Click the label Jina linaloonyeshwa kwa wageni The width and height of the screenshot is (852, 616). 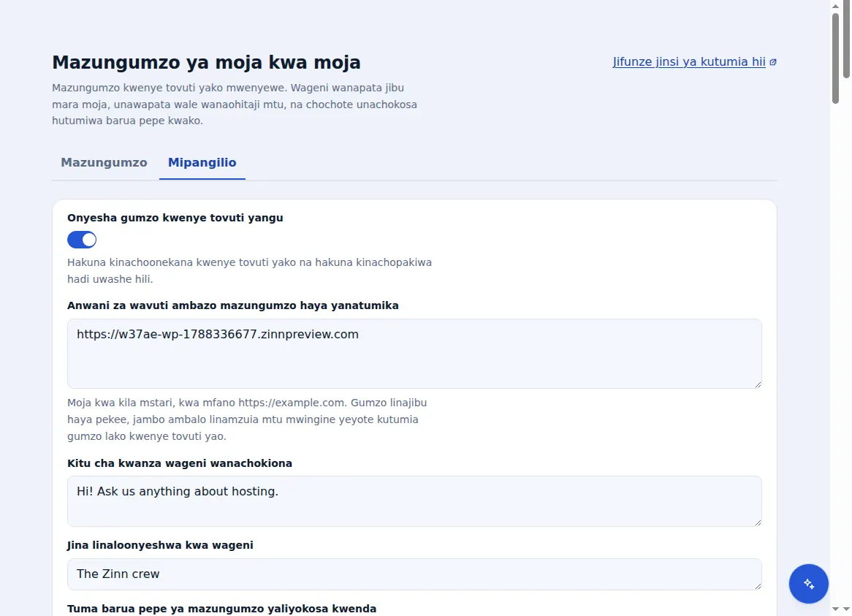[x=160, y=545]
